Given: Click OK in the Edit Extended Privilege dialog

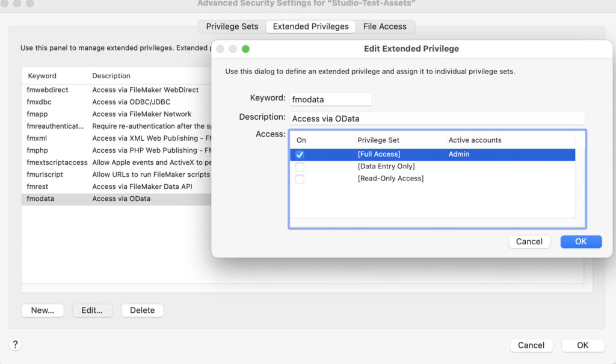Looking at the screenshot, I should pyautogui.click(x=581, y=242).
